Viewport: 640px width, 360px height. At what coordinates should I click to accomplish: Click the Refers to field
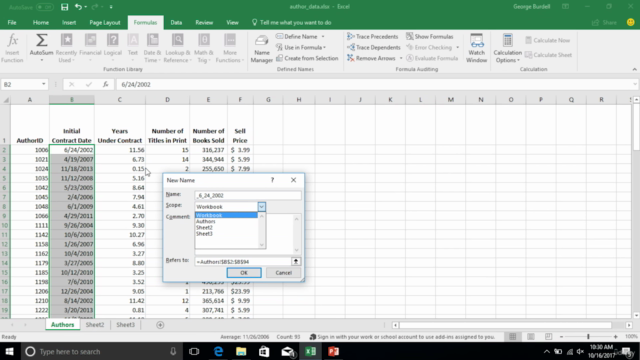[242, 262]
